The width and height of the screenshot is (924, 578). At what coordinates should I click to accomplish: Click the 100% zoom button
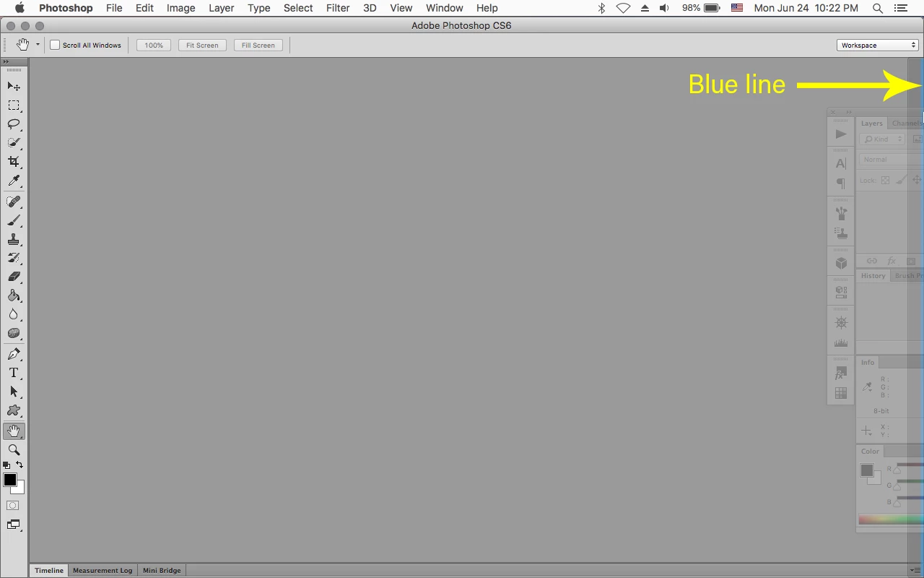[154, 45]
